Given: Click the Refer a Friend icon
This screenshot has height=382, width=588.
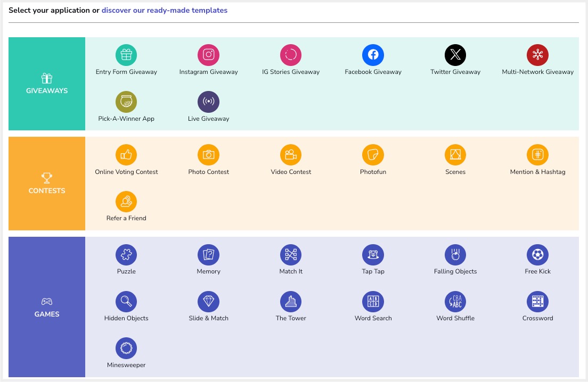Looking at the screenshot, I should coord(126,202).
